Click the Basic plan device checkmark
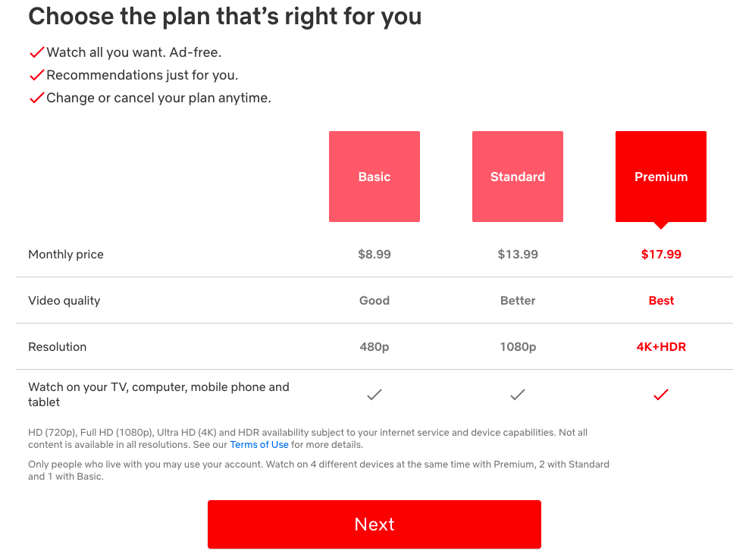The height and width of the screenshot is (560, 752). (374, 395)
